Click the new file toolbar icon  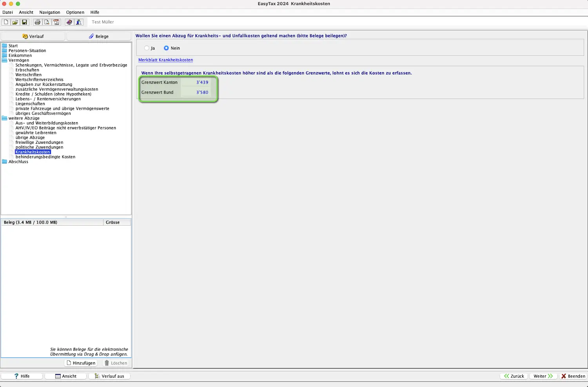click(6, 22)
